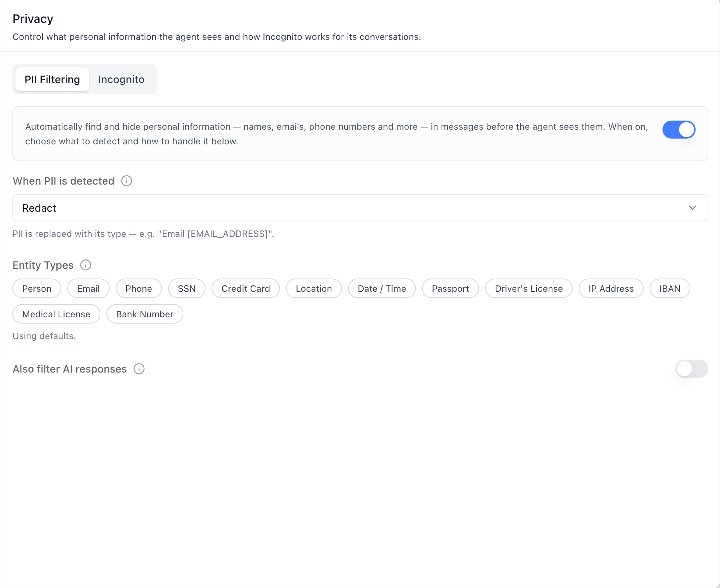The height and width of the screenshot is (588, 720).
Task: Open the Redact action dropdown
Action: [x=360, y=208]
